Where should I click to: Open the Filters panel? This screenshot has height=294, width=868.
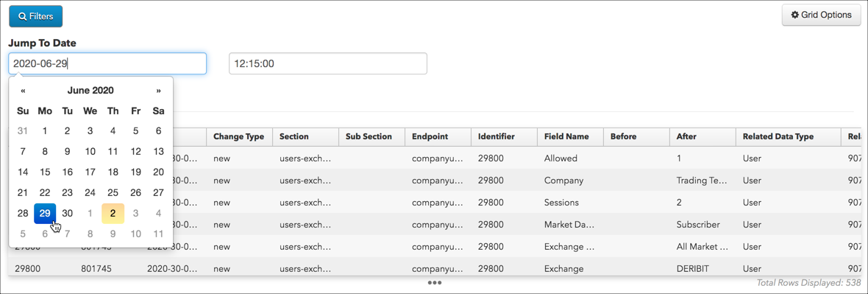point(35,16)
